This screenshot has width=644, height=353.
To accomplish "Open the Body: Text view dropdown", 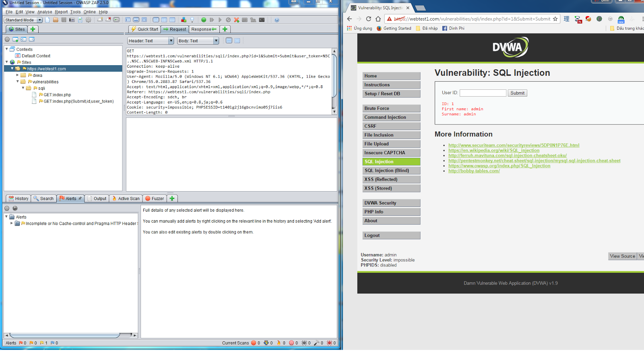I will [x=198, y=41].
